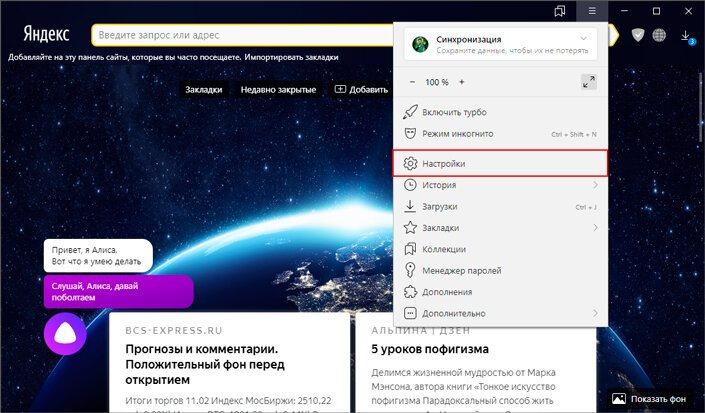
Task: Click the rocket Turbo icon
Action: tap(410, 112)
